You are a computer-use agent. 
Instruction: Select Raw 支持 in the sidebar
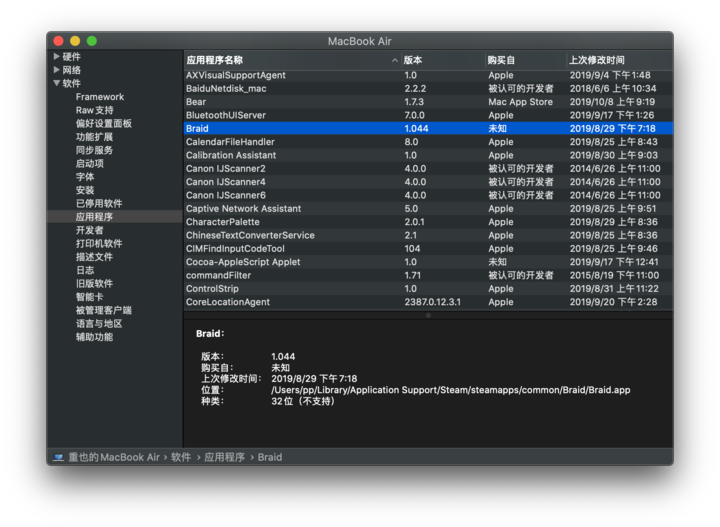[x=94, y=110]
